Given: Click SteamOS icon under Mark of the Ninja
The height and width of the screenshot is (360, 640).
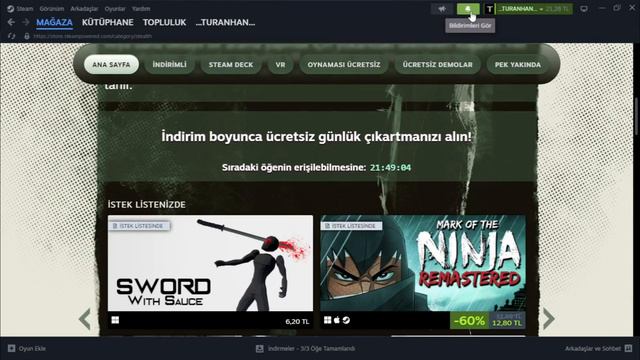Looking at the screenshot, I should pos(346,320).
